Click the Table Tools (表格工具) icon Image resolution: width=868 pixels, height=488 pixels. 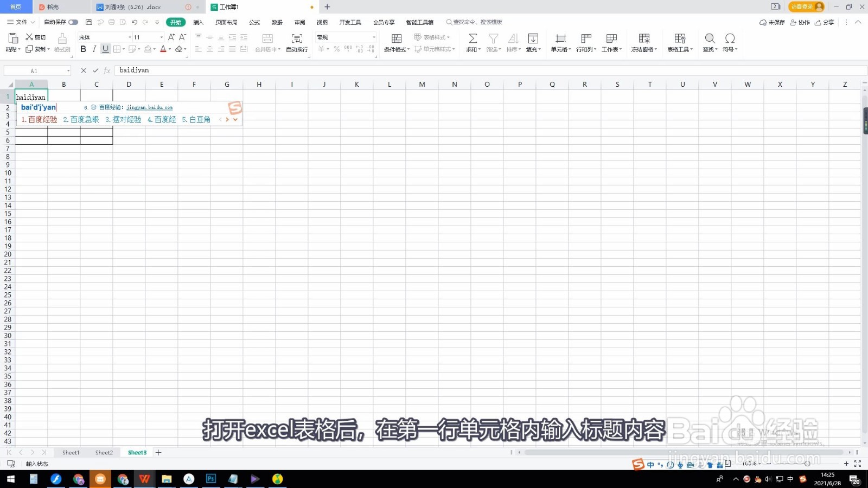pyautogui.click(x=680, y=38)
